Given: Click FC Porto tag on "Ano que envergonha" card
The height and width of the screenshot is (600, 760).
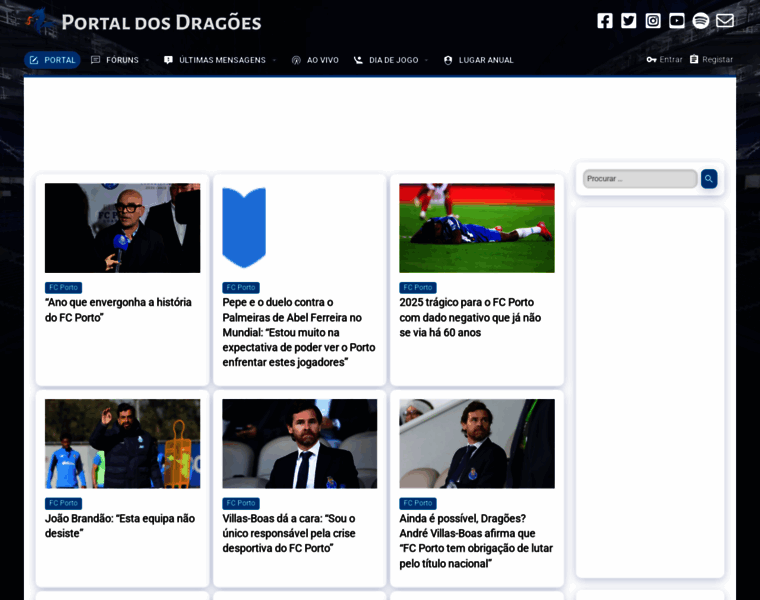Looking at the screenshot, I should click(63, 287).
